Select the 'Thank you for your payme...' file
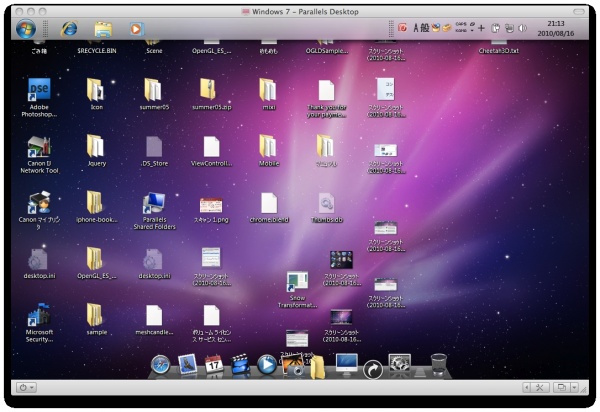This screenshot has width=600, height=412. tap(326, 90)
